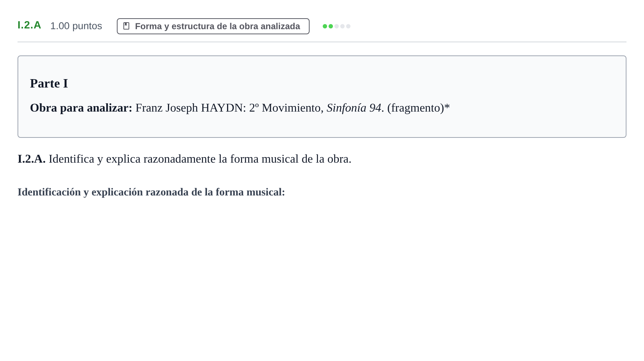This screenshot has height=361, width=644.
Task: Click the first green difficulty dot
Action: coord(325,26)
